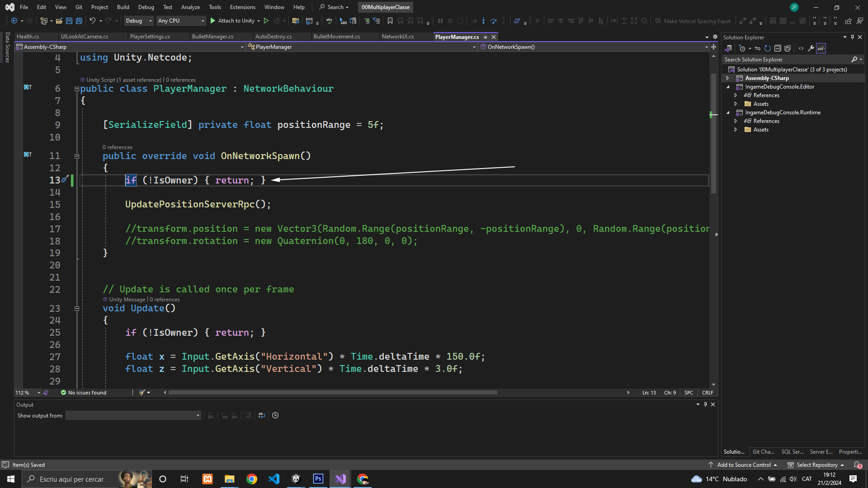The image size is (868, 488).
Task: Open Properties wrench icon in Solution Explorer
Action: (x=811, y=48)
